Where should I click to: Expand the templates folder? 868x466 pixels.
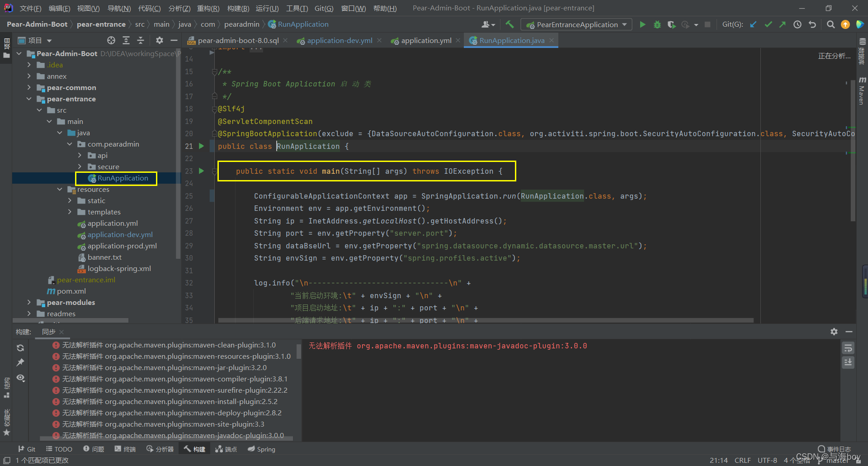coord(70,212)
